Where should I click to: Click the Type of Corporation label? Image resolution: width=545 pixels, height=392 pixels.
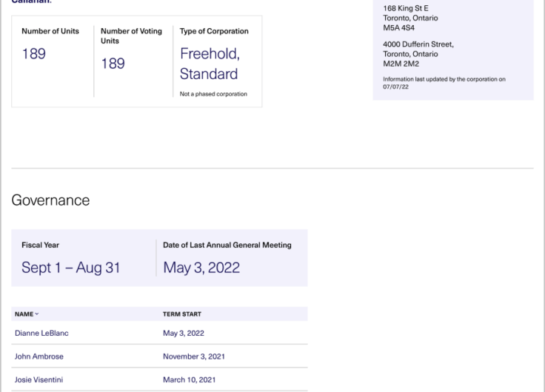click(x=214, y=31)
